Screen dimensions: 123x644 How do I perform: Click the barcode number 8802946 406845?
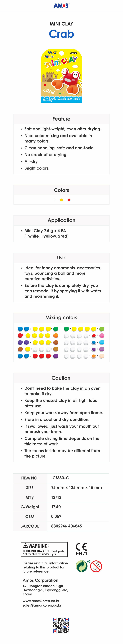pos(67,526)
